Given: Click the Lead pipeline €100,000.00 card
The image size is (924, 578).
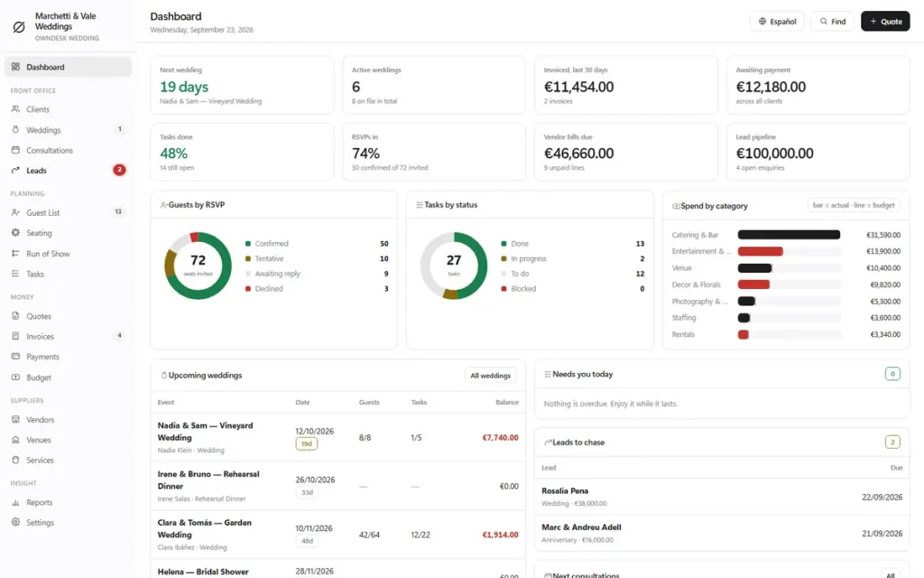Looking at the screenshot, I should 818,152.
